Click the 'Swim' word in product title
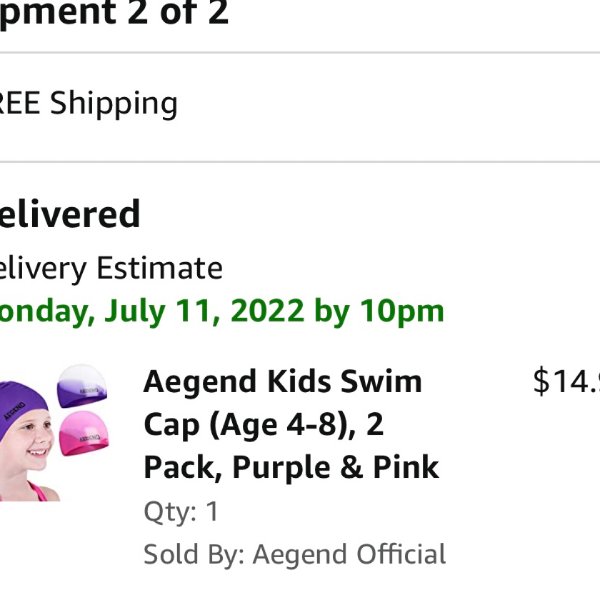Screen dimensions: 600x600 point(381,382)
